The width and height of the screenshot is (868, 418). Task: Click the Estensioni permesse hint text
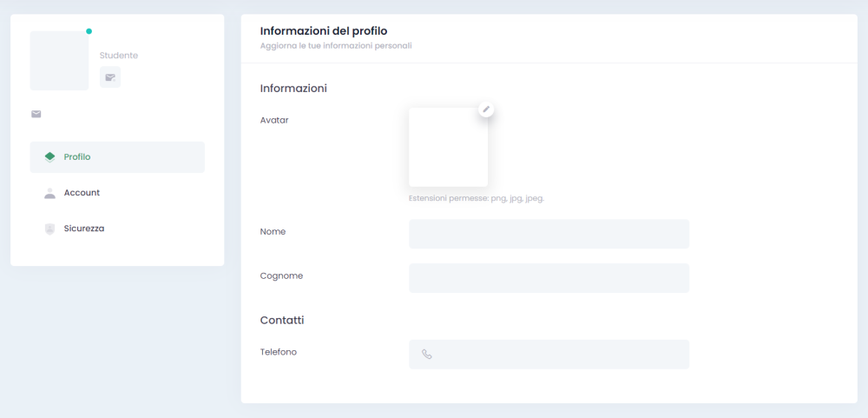[x=476, y=198]
